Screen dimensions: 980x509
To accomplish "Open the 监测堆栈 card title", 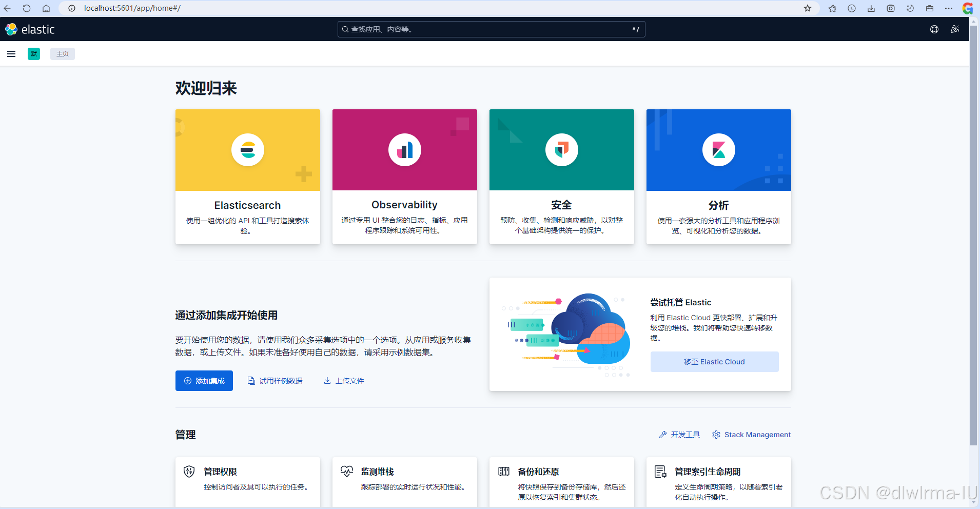I will click(x=378, y=472).
